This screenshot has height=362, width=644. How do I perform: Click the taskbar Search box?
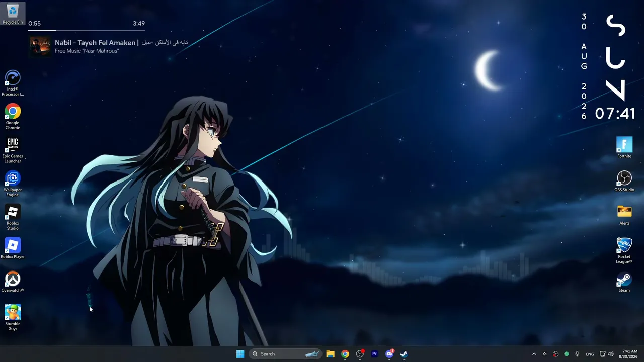tap(285, 354)
